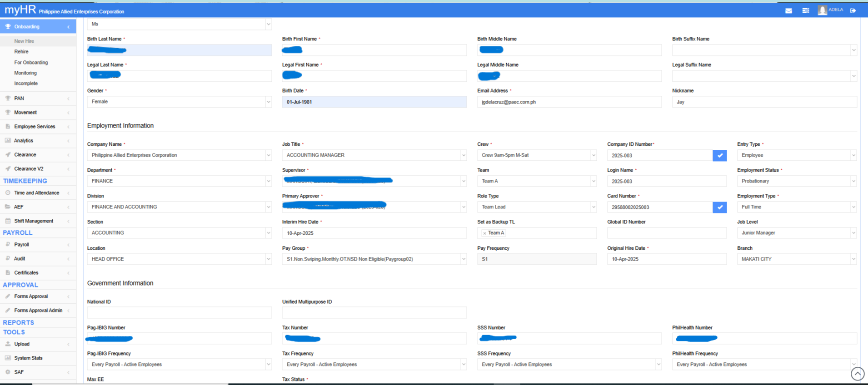This screenshot has height=385, width=868.
Task: Click the logout icon in the header
Action: (x=853, y=10)
